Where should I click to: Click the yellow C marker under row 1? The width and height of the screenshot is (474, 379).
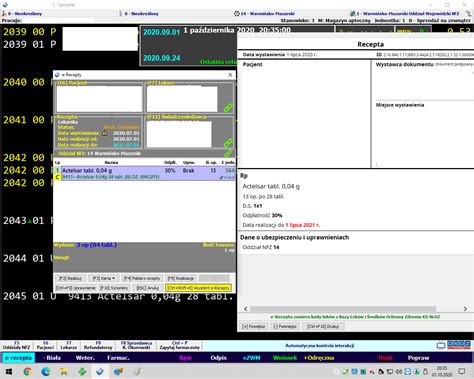pos(57,177)
